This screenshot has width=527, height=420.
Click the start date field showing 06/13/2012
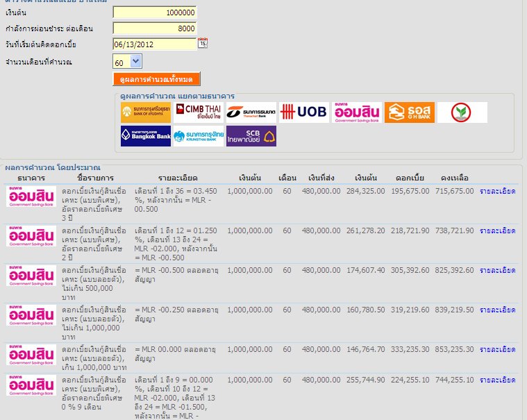[x=155, y=44]
